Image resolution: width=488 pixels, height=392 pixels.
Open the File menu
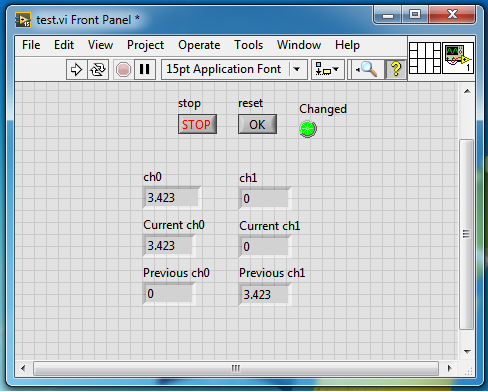pos(31,45)
